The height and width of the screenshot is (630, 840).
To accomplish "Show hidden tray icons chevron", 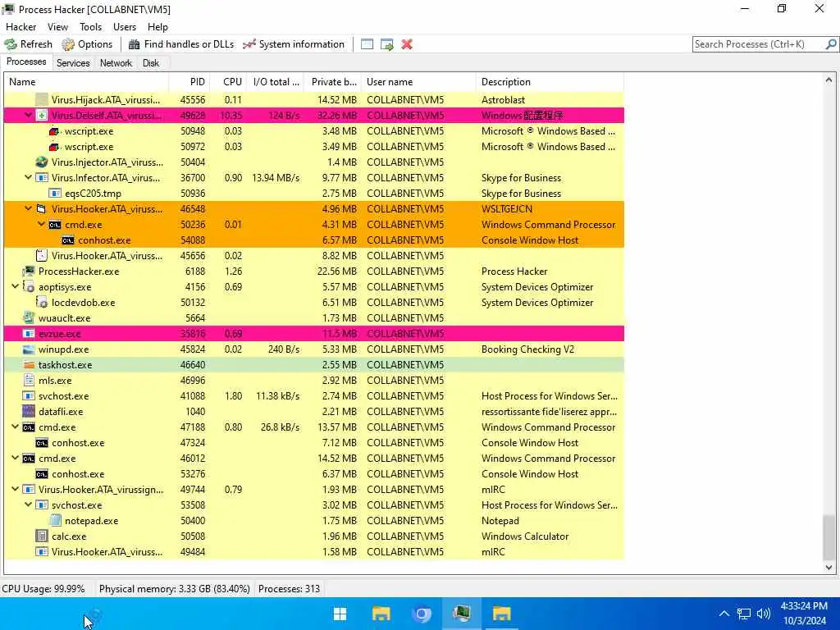I will tap(724, 614).
